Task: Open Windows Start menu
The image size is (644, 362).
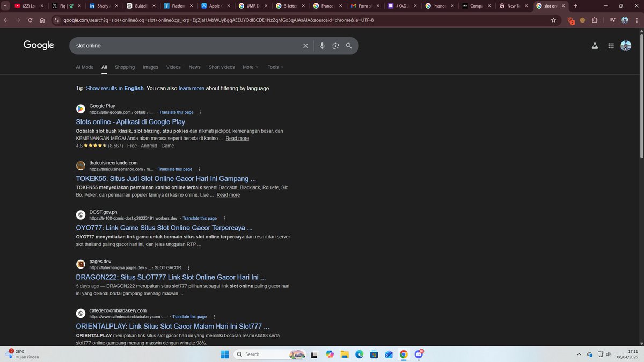Action: click(225, 354)
